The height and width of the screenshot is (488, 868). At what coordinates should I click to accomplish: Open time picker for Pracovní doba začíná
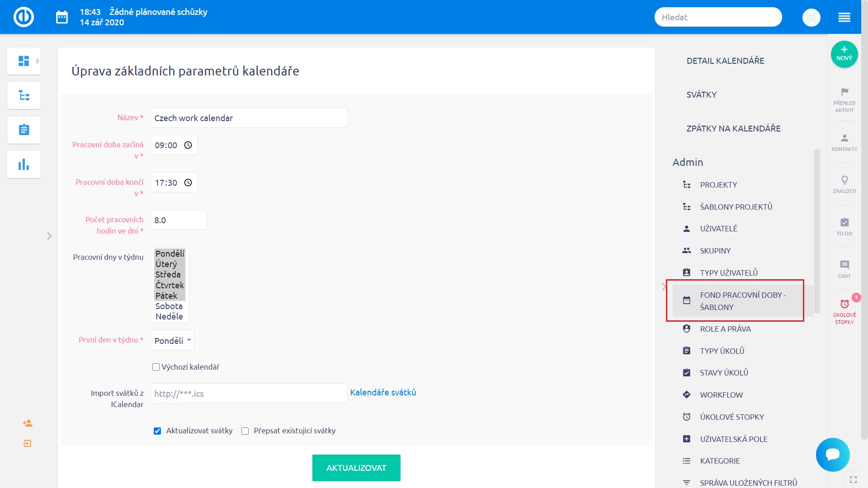(x=188, y=145)
